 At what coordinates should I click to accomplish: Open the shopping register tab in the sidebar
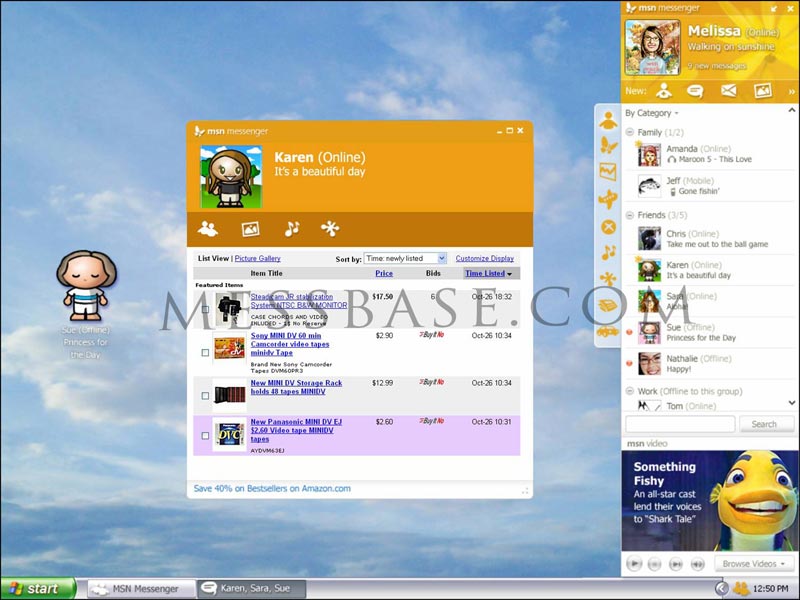[608, 305]
